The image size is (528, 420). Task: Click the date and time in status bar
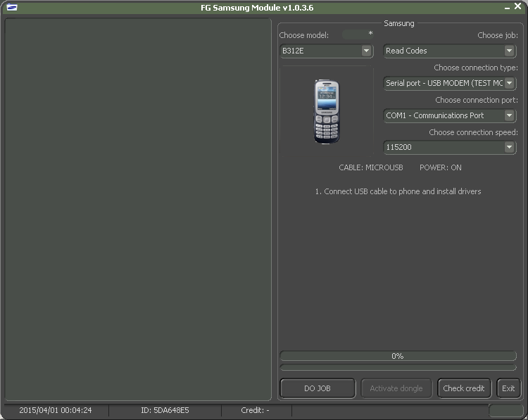tap(55, 410)
